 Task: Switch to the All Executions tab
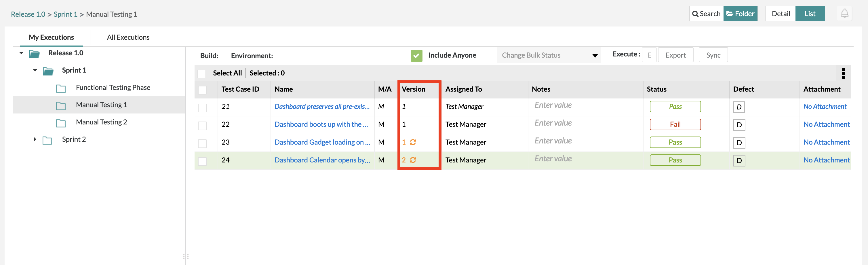(x=128, y=37)
